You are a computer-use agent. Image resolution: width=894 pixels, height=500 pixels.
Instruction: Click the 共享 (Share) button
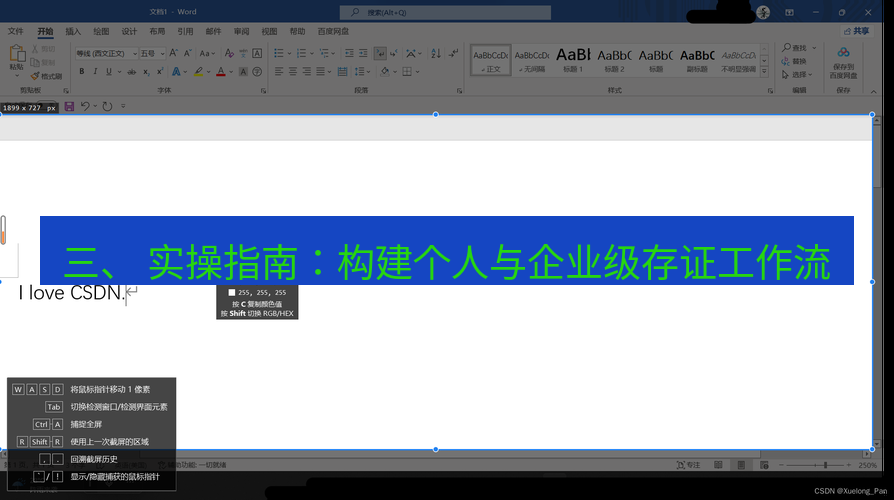point(857,31)
